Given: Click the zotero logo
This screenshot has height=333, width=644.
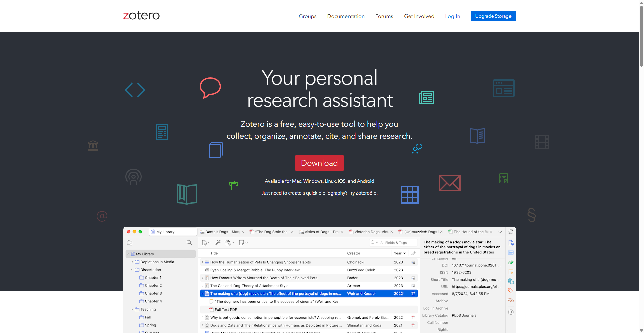Looking at the screenshot, I should coord(142,16).
